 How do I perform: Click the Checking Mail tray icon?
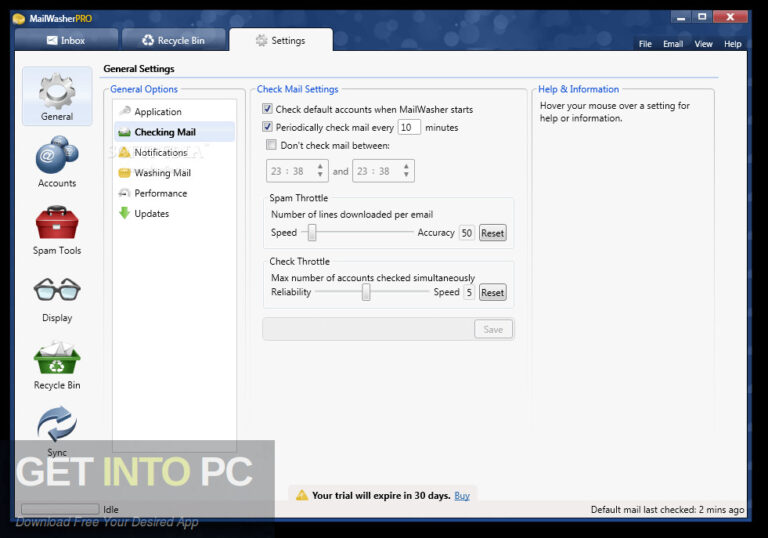(124, 132)
